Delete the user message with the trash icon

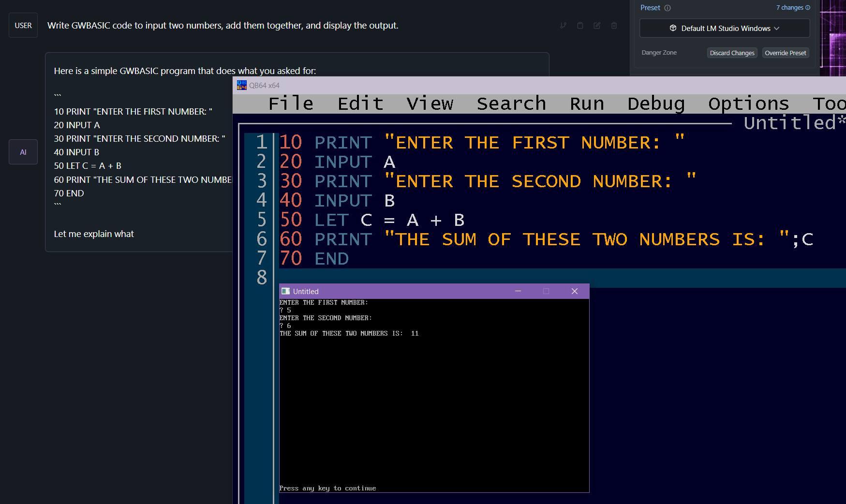click(x=614, y=25)
